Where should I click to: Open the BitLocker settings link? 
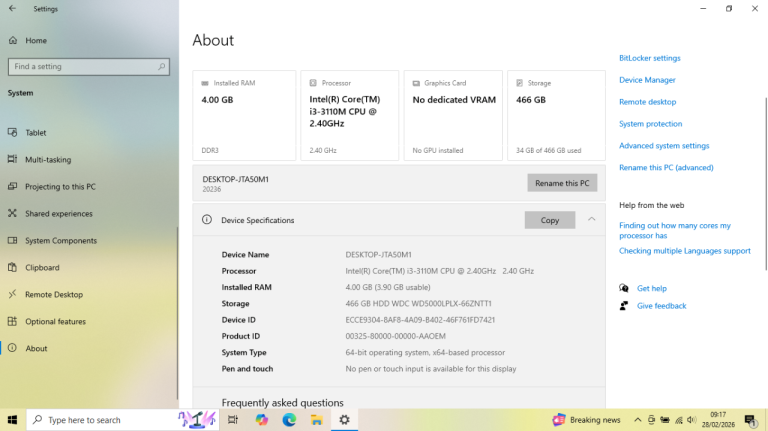tap(649, 58)
